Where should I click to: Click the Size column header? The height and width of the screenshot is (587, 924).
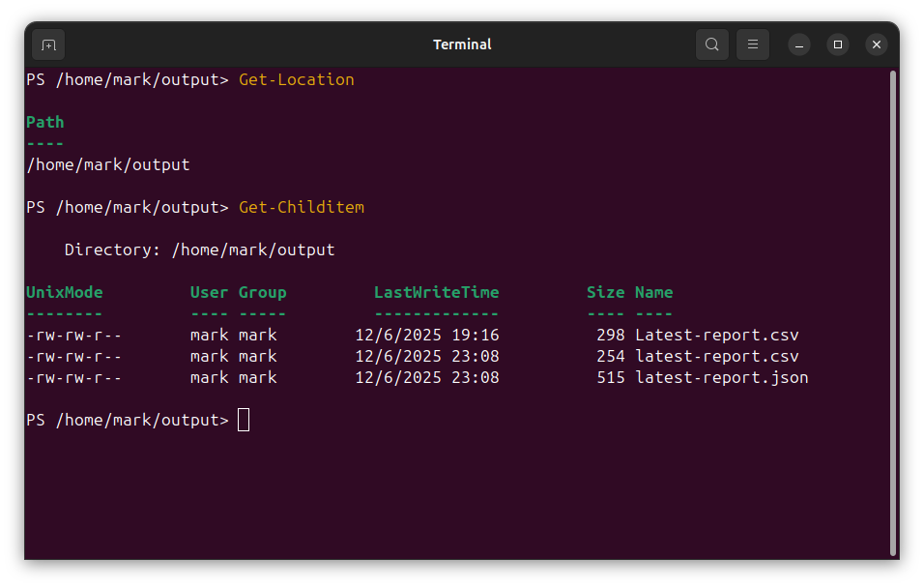605,292
